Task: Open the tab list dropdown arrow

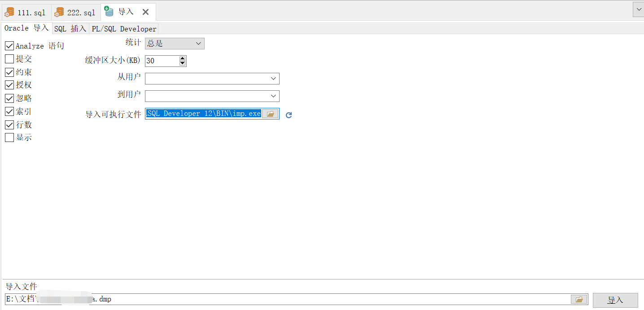Action: coord(638,9)
